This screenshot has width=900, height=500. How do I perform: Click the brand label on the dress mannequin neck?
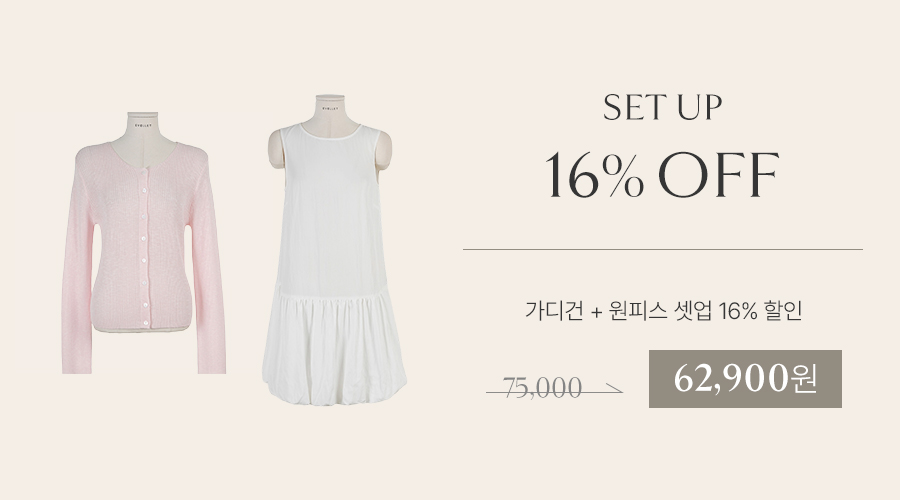click(x=329, y=107)
